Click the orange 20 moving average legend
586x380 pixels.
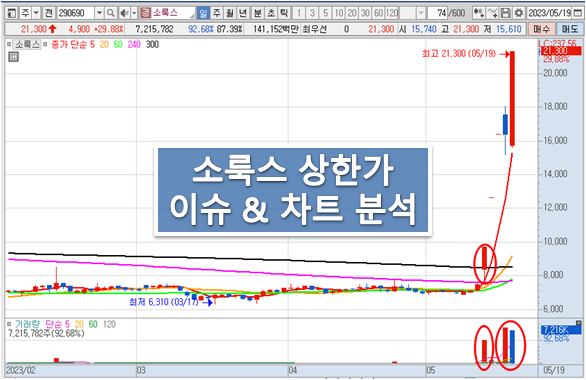104,44
